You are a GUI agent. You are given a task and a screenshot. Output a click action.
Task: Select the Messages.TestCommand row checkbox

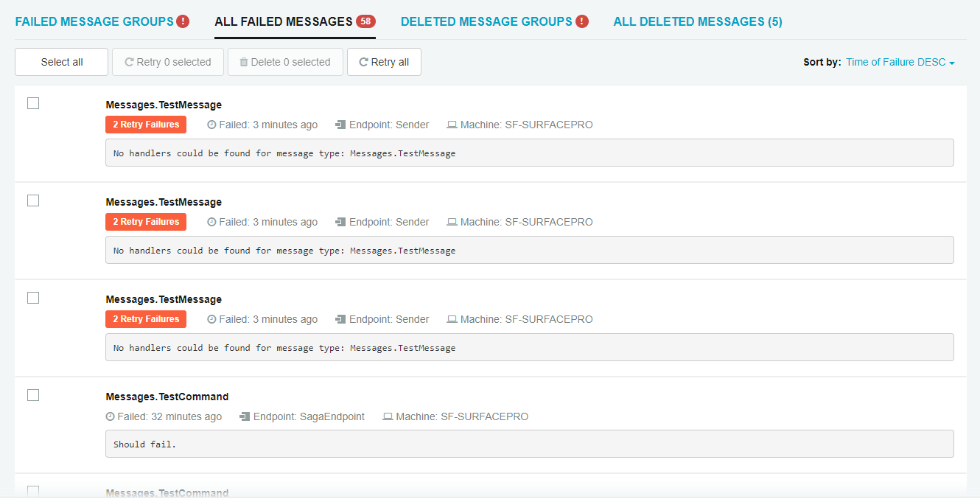[33, 395]
